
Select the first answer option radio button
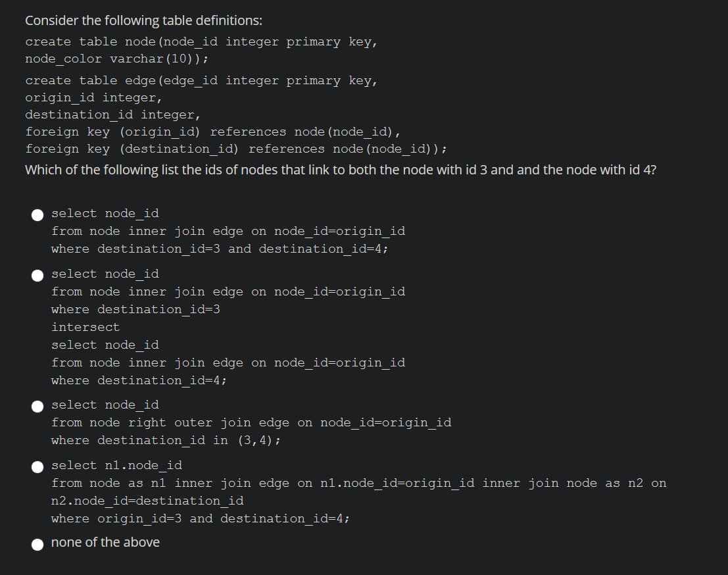37,214
